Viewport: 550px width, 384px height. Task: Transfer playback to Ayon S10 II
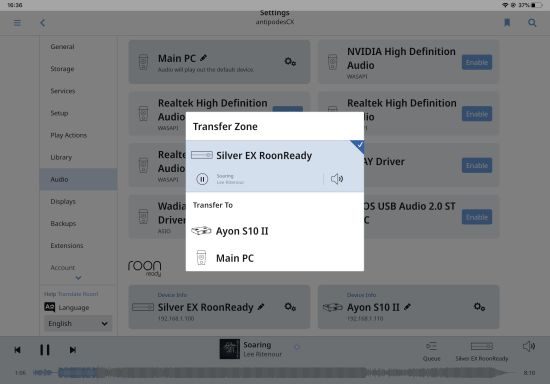click(x=275, y=231)
